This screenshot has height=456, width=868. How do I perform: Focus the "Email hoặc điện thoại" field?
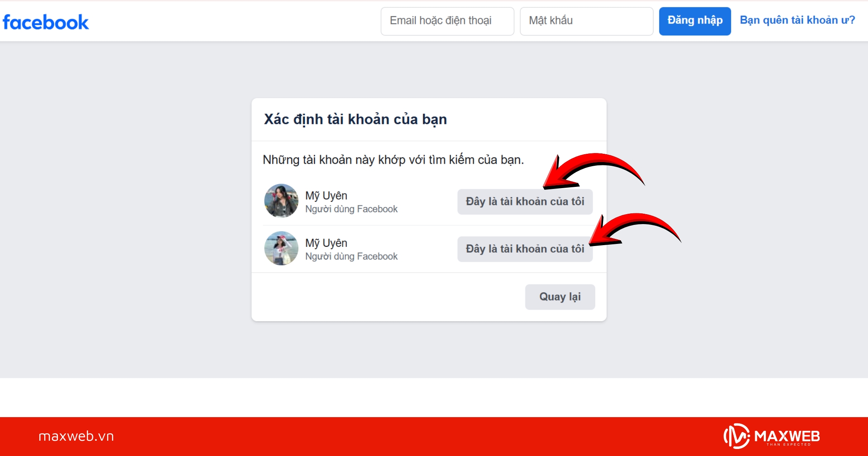tap(447, 21)
